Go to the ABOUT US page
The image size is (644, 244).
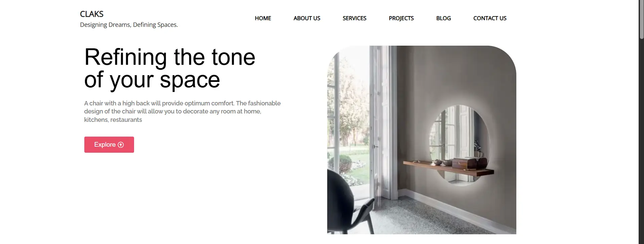pos(307,18)
